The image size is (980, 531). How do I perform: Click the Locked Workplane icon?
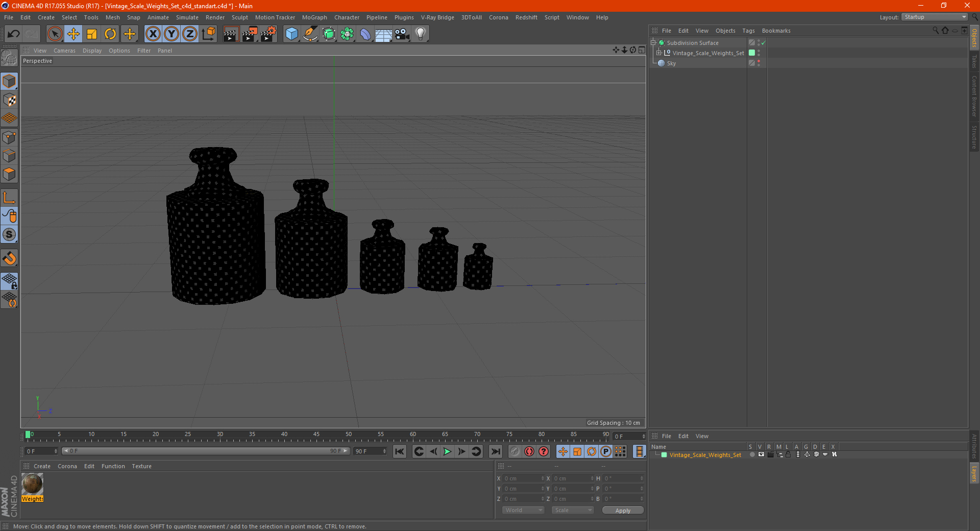[x=9, y=281]
